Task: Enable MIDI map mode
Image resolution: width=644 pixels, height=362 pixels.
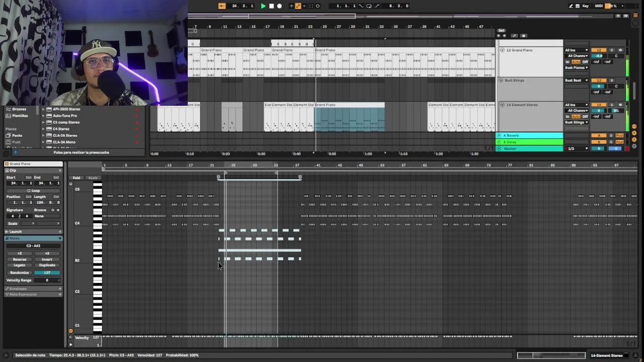Action: click(599, 6)
